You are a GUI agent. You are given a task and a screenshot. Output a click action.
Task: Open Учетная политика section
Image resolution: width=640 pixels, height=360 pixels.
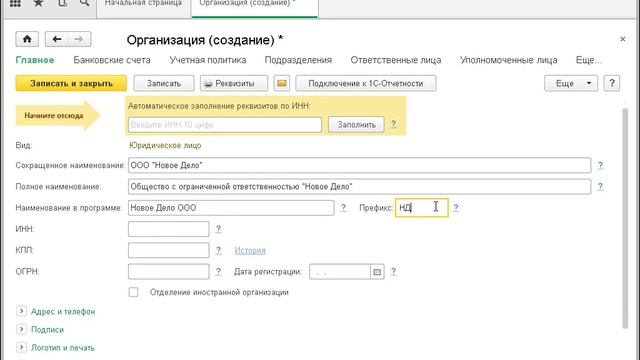tap(208, 60)
